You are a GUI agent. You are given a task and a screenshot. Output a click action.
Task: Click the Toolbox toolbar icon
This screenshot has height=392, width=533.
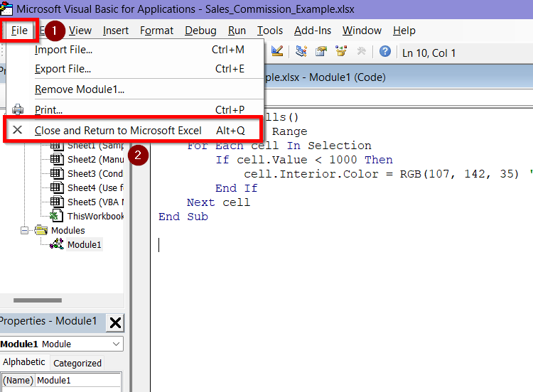click(x=361, y=51)
